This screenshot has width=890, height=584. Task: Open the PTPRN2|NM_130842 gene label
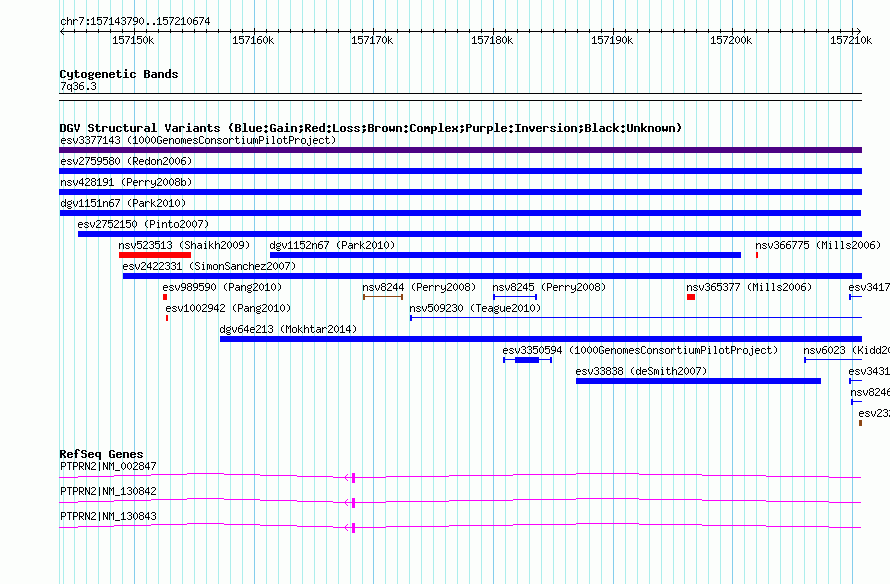(108, 491)
